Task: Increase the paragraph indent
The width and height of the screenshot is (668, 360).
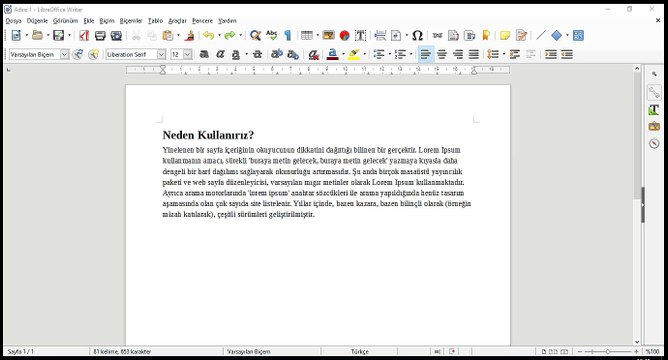Action: pyautogui.click(x=551, y=55)
